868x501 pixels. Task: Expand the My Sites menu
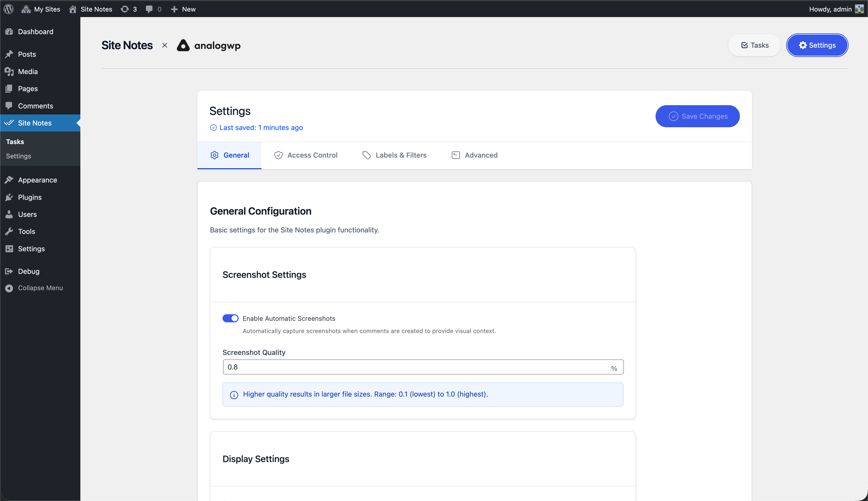coord(41,9)
